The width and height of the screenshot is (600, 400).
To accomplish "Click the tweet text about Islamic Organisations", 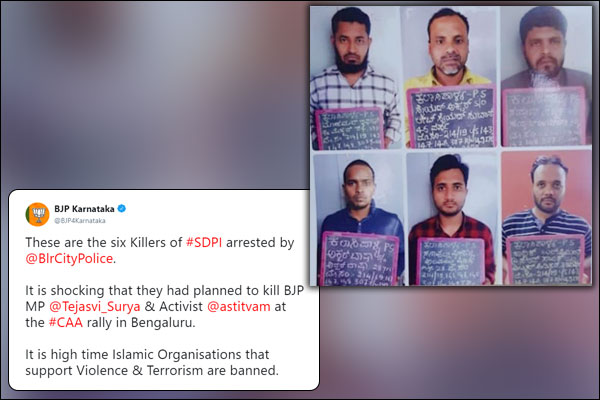I will click(x=152, y=362).
